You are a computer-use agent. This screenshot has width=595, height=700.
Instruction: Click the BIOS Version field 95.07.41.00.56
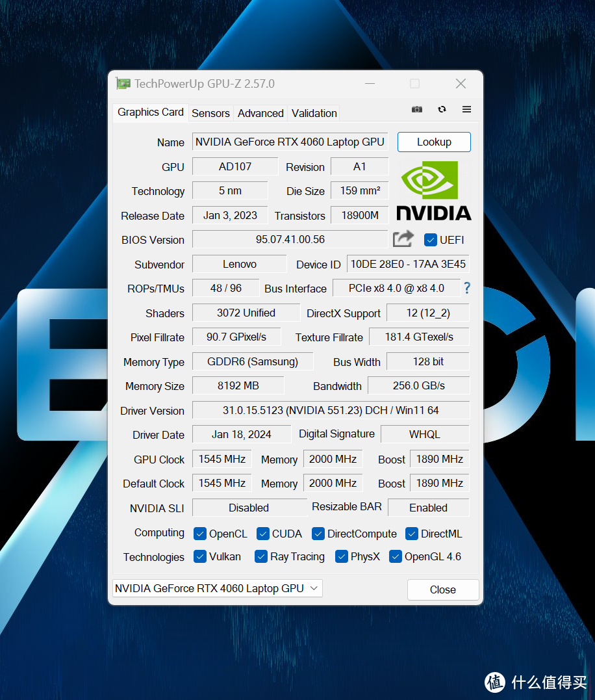[x=290, y=239]
